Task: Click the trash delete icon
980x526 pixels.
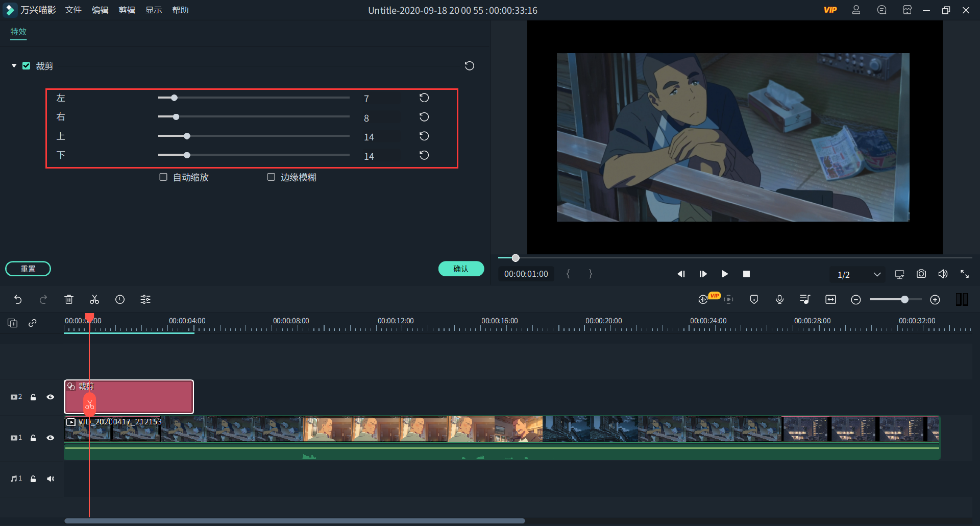Action: pyautogui.click(x=69, y=300)
